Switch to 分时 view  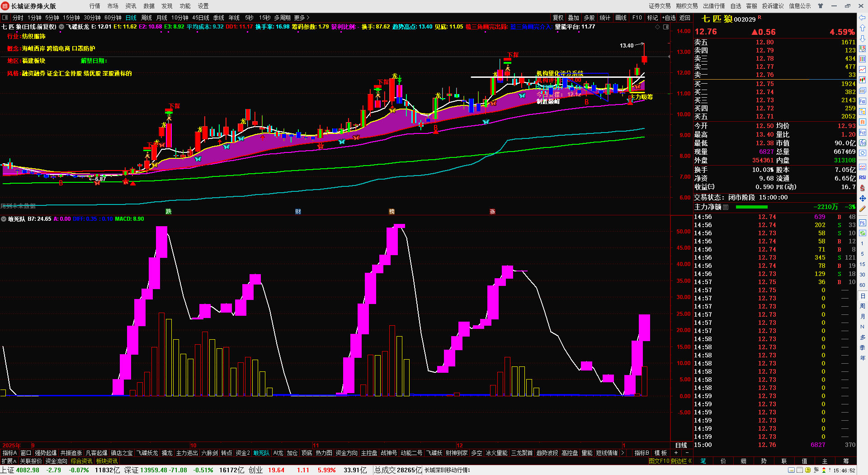point(18,18)
